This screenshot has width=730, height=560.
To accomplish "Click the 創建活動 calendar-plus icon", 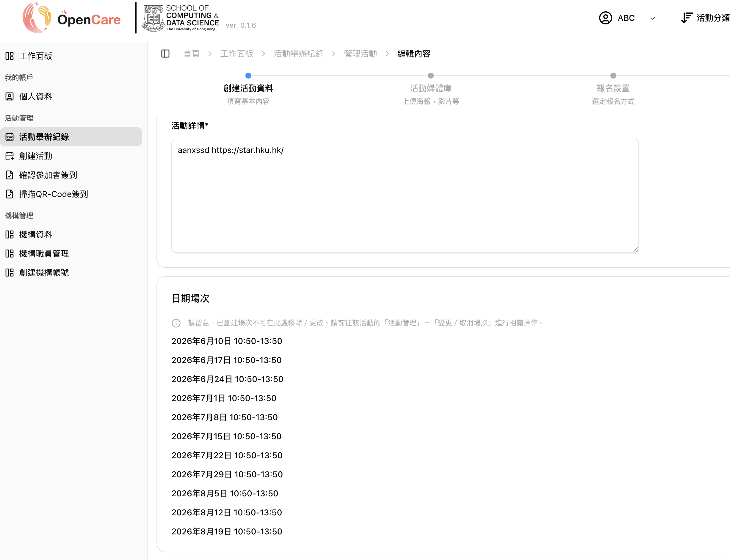I will click(10, 156).
